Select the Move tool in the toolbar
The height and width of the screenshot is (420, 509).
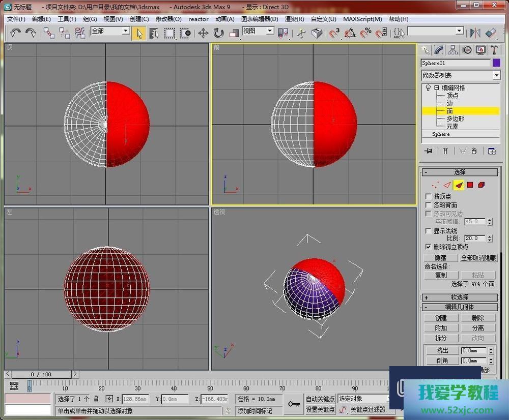203,33
